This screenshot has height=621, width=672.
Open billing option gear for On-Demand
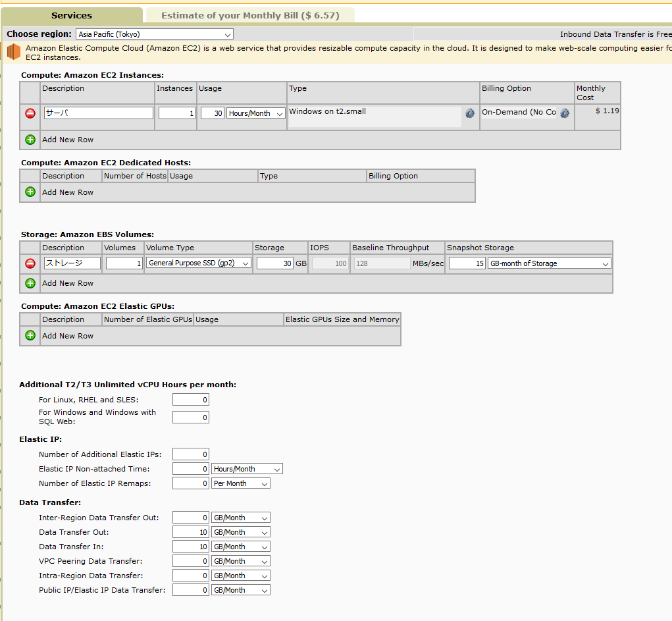565,113
